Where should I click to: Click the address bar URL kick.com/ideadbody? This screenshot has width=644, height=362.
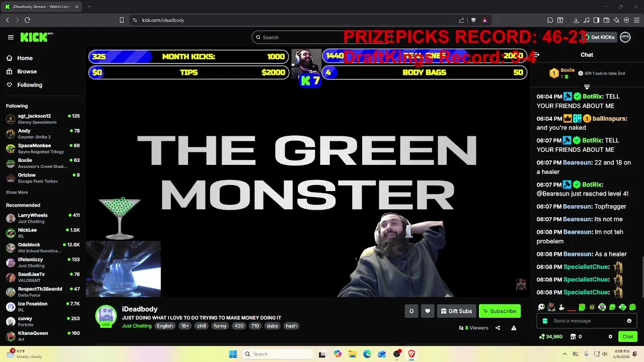pos(163,20)
